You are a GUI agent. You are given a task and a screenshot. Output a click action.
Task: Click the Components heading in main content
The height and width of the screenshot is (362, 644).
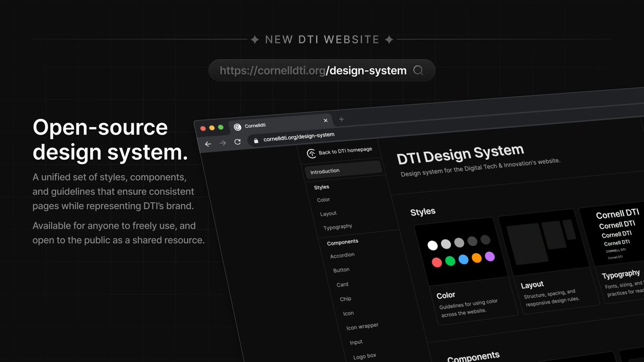pyautogui.click(x=473, y=357)
